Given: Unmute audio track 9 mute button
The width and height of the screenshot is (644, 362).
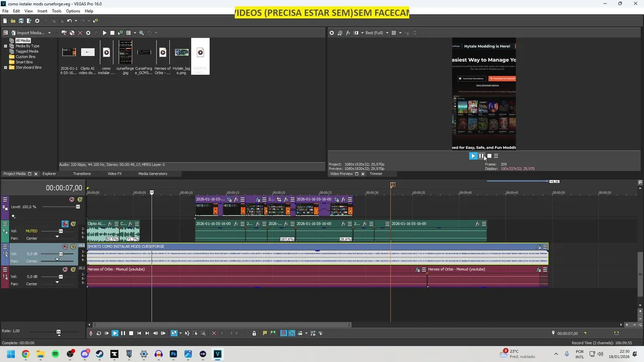Looking at the screenshot, I should [65, 224].
